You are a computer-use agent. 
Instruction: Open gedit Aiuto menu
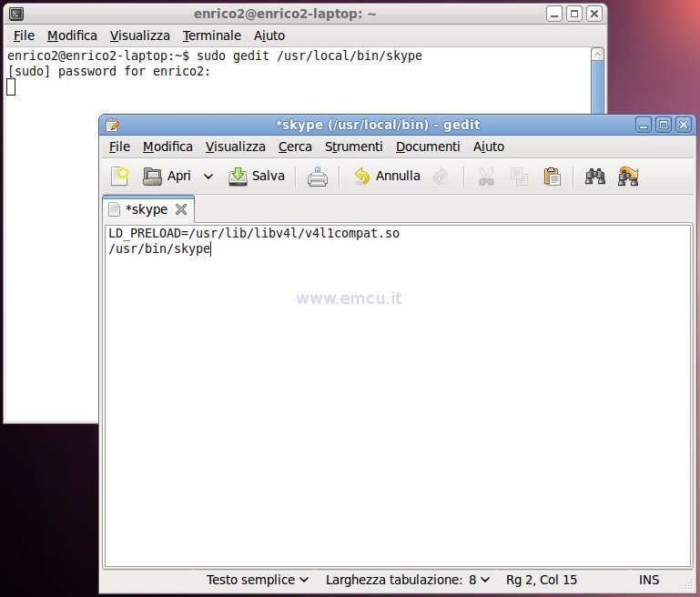pos(489,147)
